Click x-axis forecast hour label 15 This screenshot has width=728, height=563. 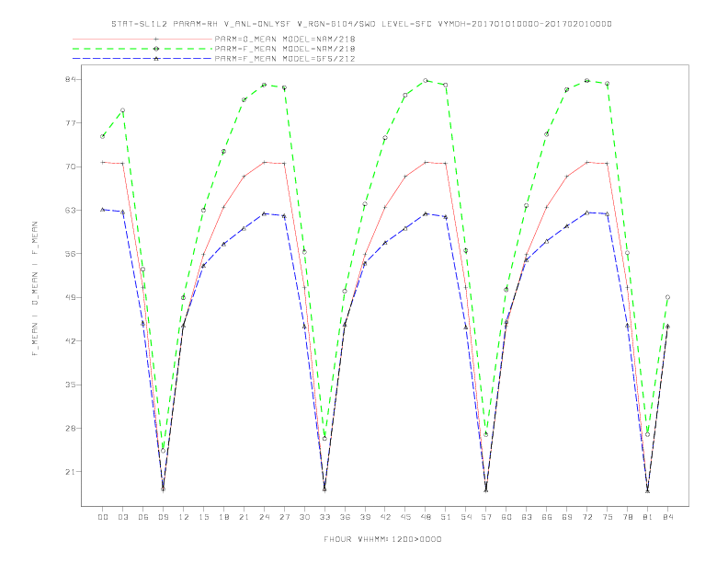tap(204, 517)
